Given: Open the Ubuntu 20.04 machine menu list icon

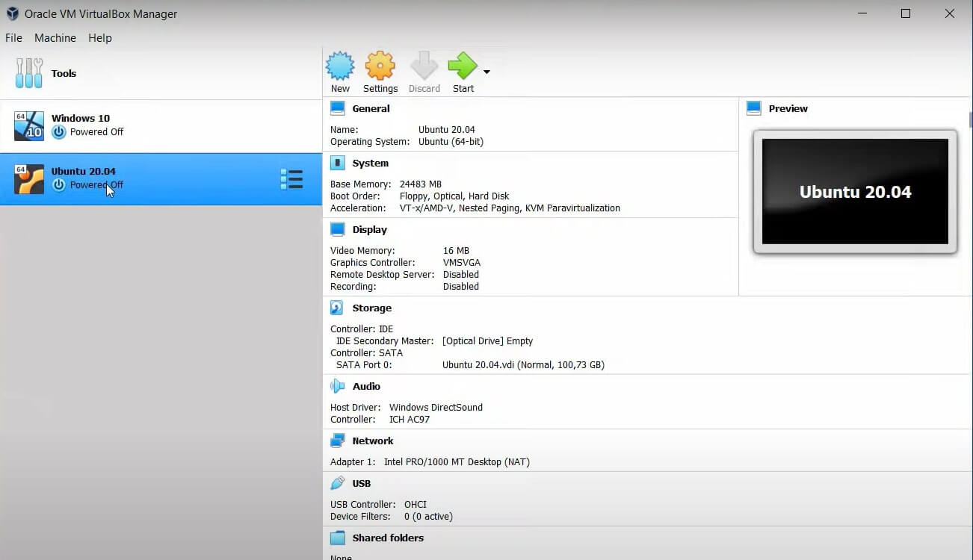Looking at the screenshot, I should 291,179.
